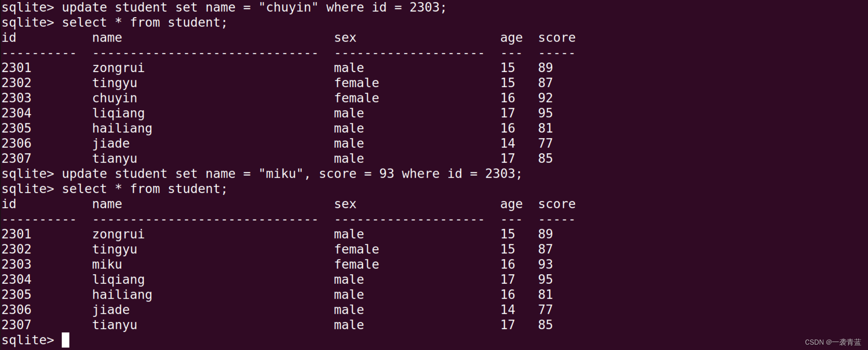Click the CSDN watermark in bottom-right corner
The height and width of the screenshot is (350, 868).
(832, 342)
